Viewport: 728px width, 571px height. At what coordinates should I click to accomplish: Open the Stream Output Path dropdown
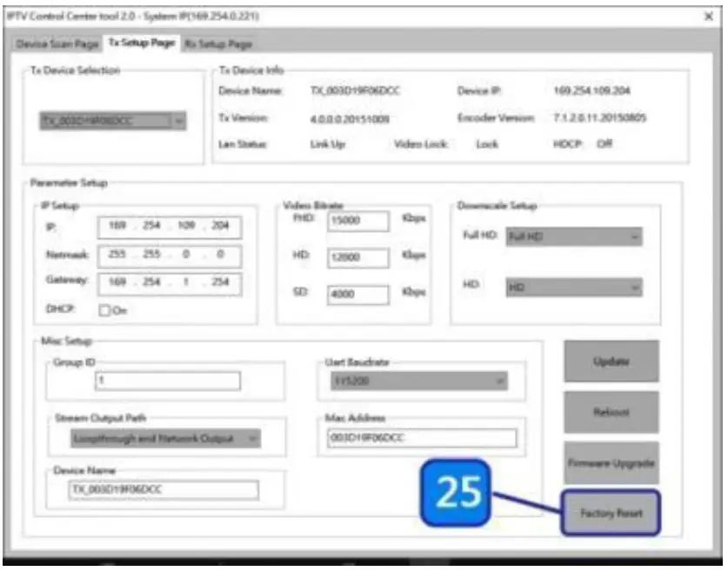click(166, 439)
